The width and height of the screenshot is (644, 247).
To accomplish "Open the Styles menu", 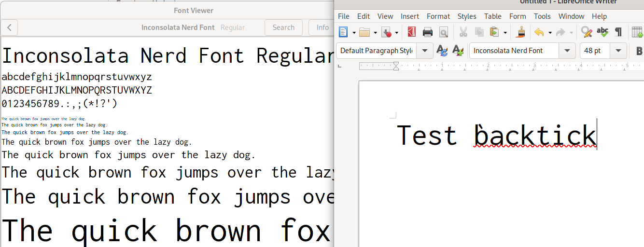I will tap(467, 16).
